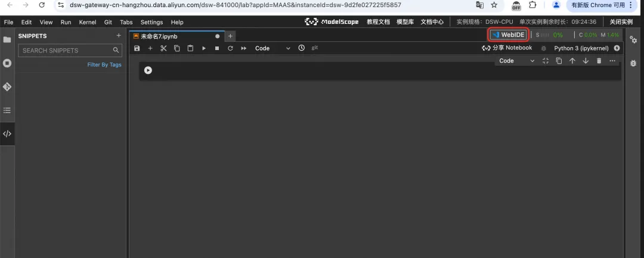The image size is (644, 258).
Task: Open the file browser sidebar icon
Action: click(7, 39)
